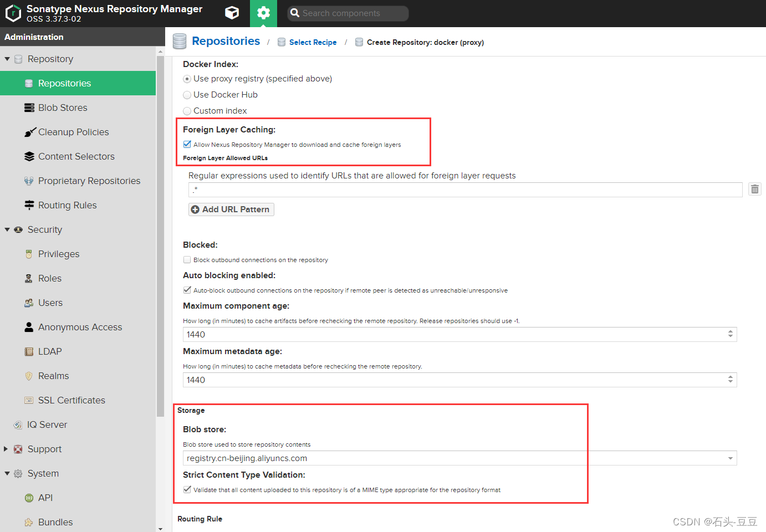This screenshot has height=532, width=766.
Task: Click the Sonatype Nexus logo icon
Action: tap(13, 13)
